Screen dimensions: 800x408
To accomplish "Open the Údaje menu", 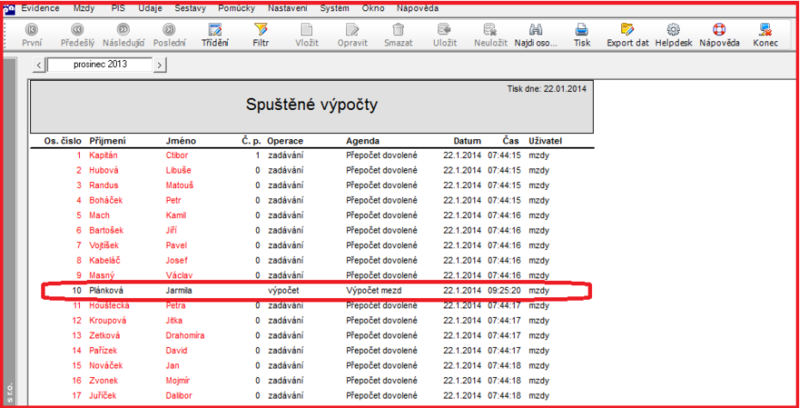I will click(x=149, y=9).
